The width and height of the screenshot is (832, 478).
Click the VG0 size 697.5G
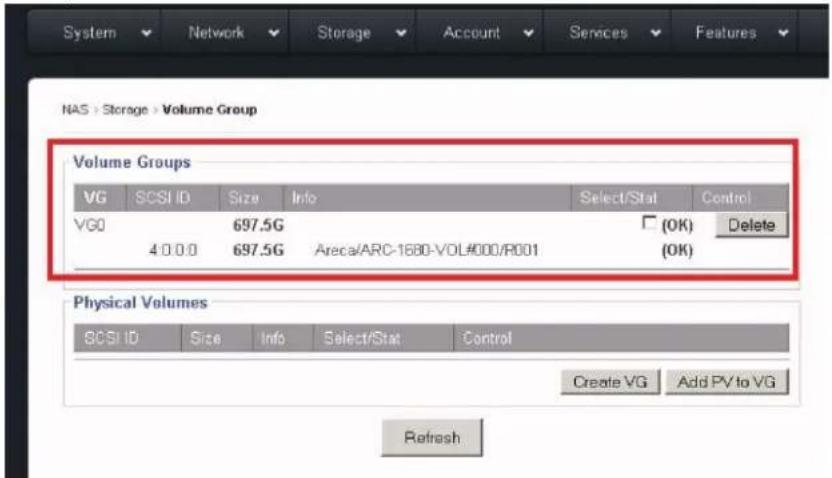[x=258, y=225]
